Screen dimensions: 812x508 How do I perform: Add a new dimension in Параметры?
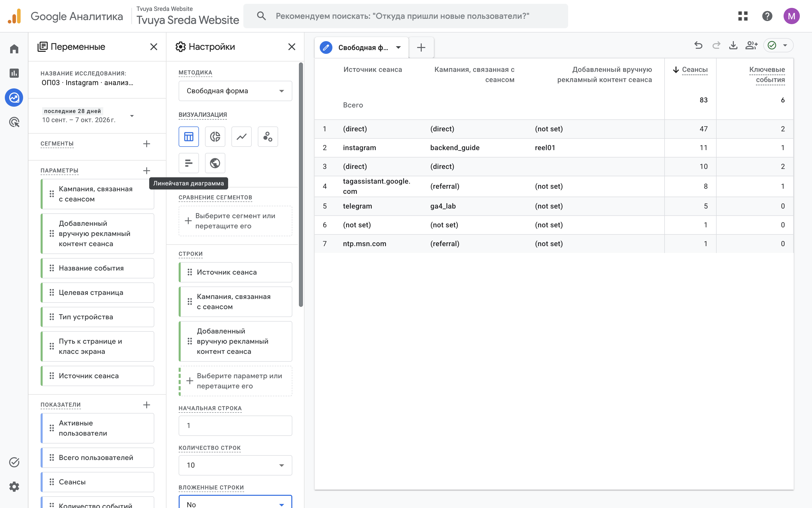147,171
